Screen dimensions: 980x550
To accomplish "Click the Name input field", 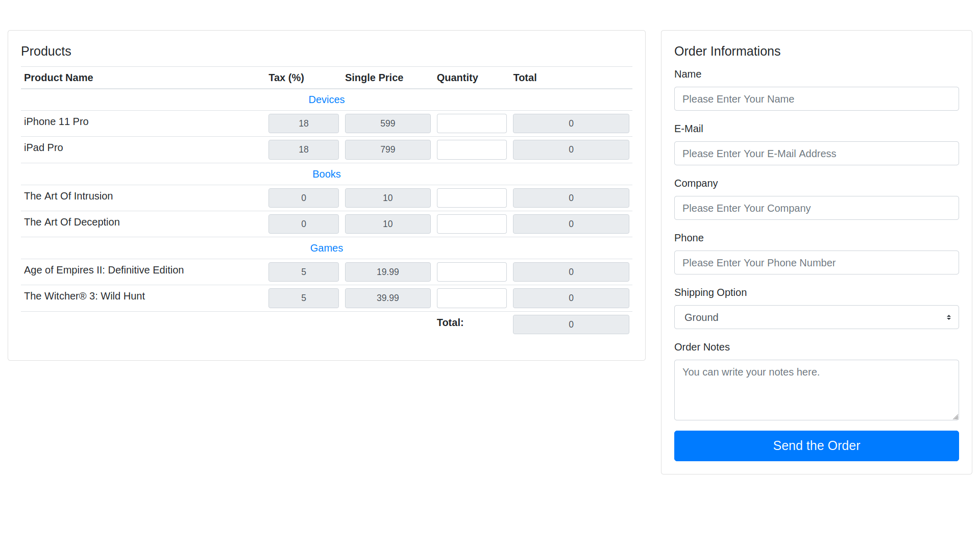I will (816, 98).
